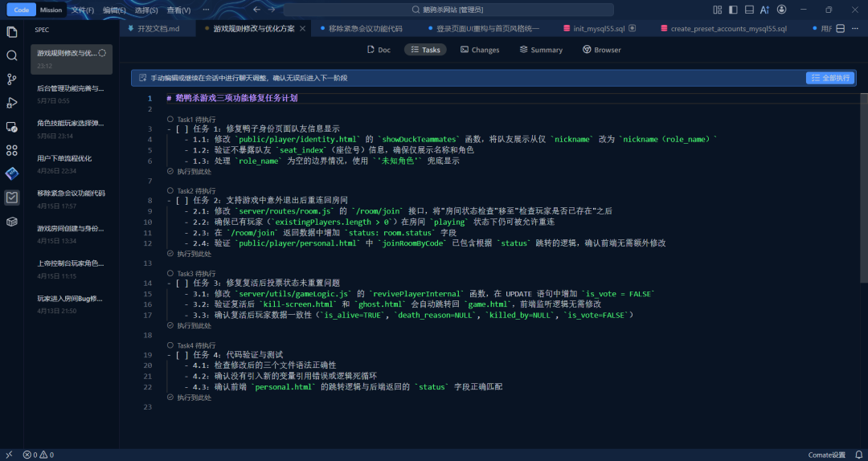Viewport: 868px width, 461px height.
Task: Click the account avatar icon in title bar
Action: pyautogui.click(x=782, y=10)
